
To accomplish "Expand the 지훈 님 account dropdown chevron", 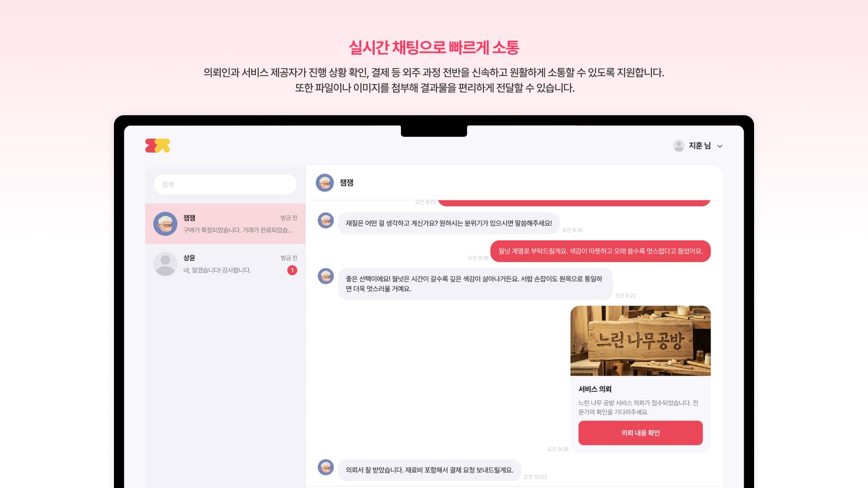I will [720, 146].
